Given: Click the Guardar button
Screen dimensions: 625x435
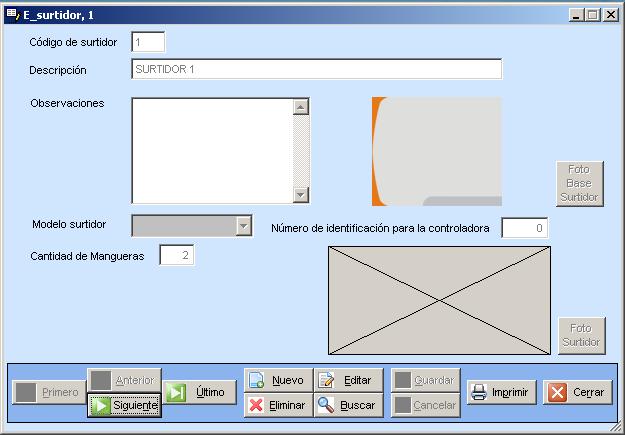Looking at the screenshot, I should pyautogui.click(x=426, y=380).
